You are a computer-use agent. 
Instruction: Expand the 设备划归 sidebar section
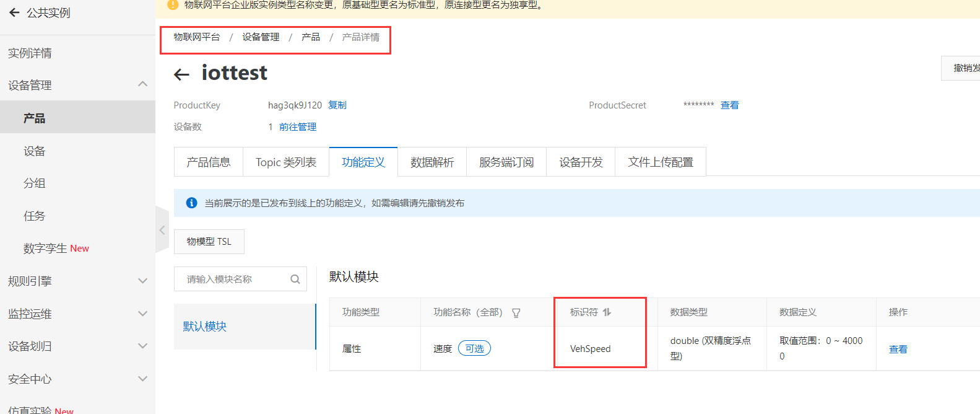(142, 346)
